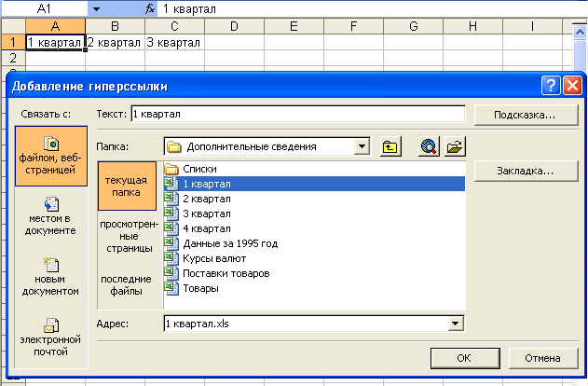This screenshot has height=386, width=588.
Task: Switch to просмотренные страницы tab
Action: pyautogui.click(x=129, y=236)
